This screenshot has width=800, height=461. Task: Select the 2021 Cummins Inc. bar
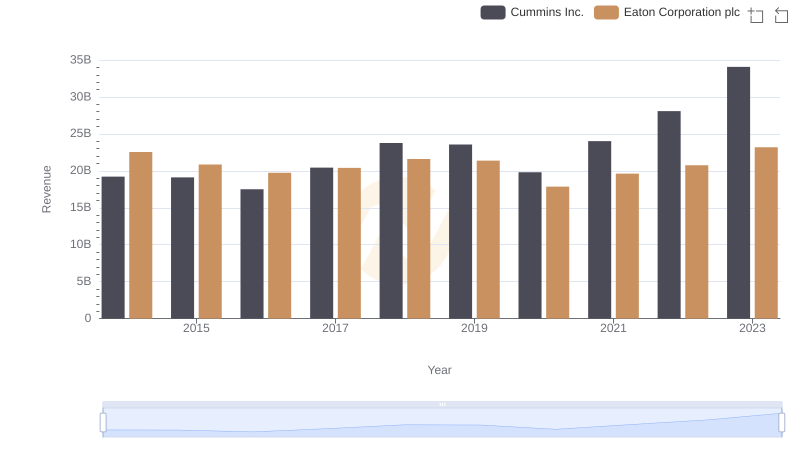599,230
